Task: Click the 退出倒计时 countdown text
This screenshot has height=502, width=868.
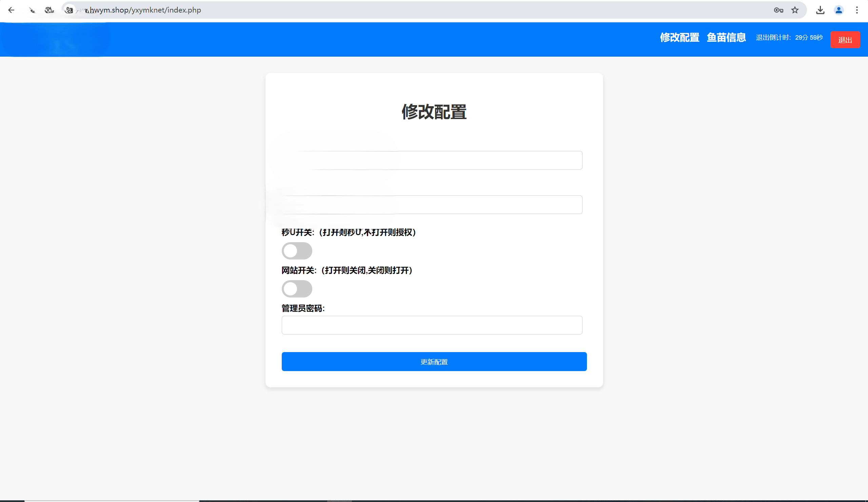Action: click(789, 38)
